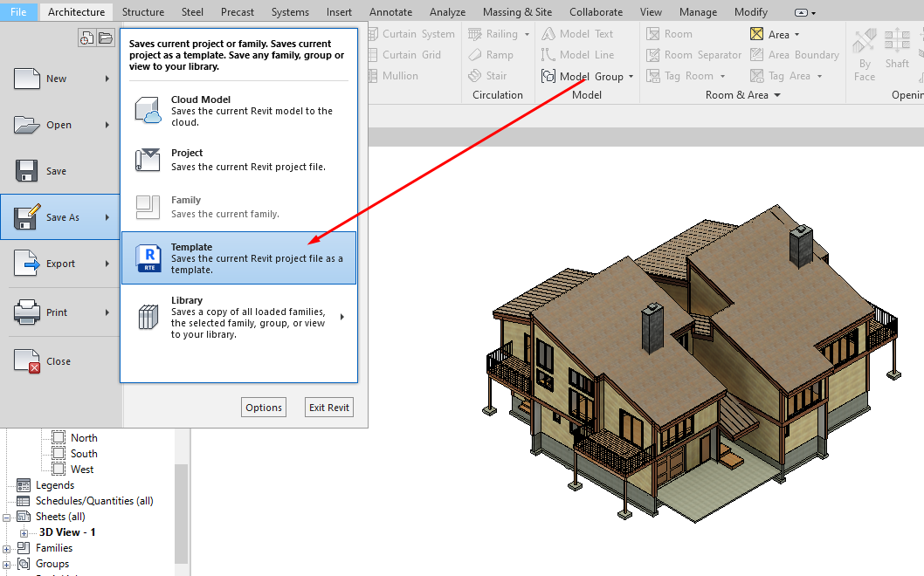Click the Save floppy disk icon
The image size is (924, 576).
27,171
